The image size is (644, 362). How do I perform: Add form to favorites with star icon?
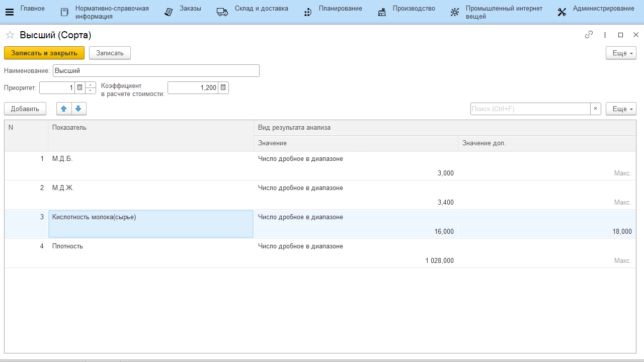click(x=10, y=35)
